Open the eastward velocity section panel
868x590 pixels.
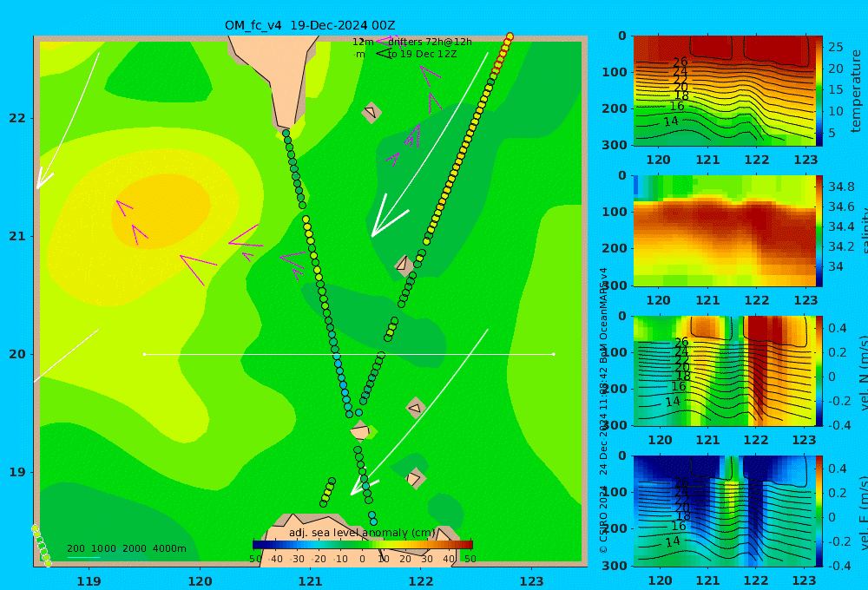tap(724, 511)
